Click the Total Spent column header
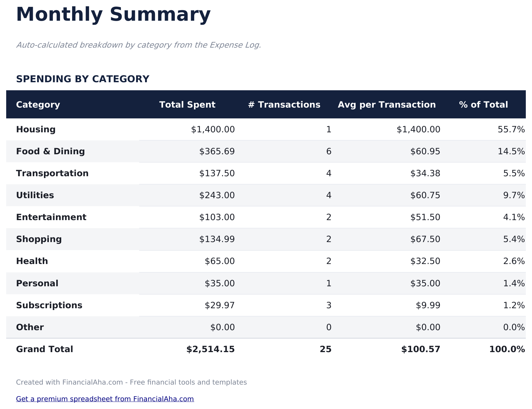This screenshot has height=409, width=532. pos(187,104)
